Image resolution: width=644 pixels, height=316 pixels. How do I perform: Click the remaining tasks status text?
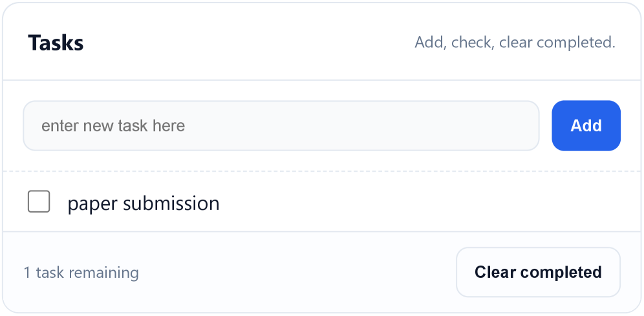(81, 273)
